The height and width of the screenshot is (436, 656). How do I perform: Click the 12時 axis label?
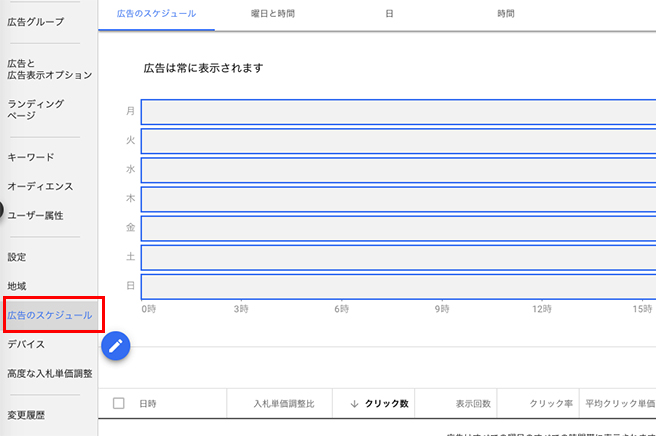(x=542, y=309)
